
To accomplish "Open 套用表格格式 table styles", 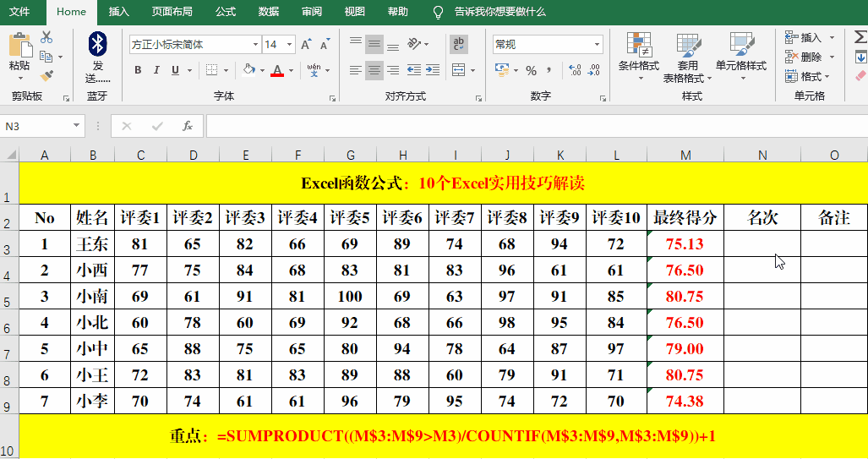I will click(687, 57).
